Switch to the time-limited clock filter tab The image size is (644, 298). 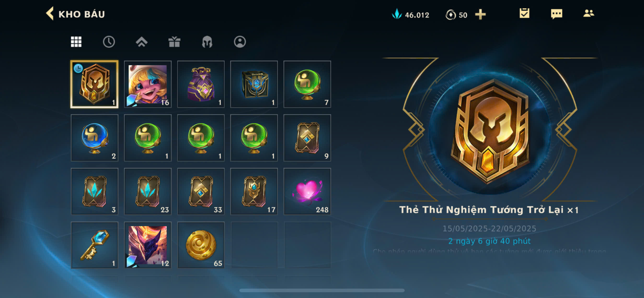click(109, 42)
